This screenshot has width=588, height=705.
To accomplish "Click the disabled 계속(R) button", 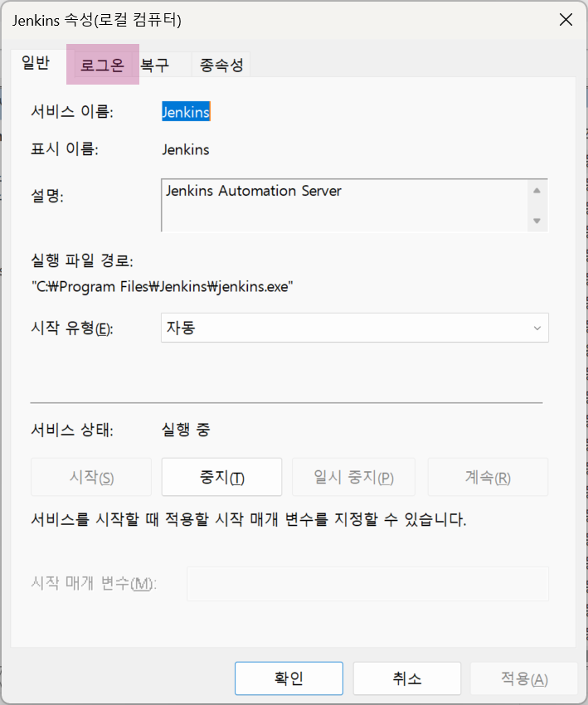I will 488,477.
